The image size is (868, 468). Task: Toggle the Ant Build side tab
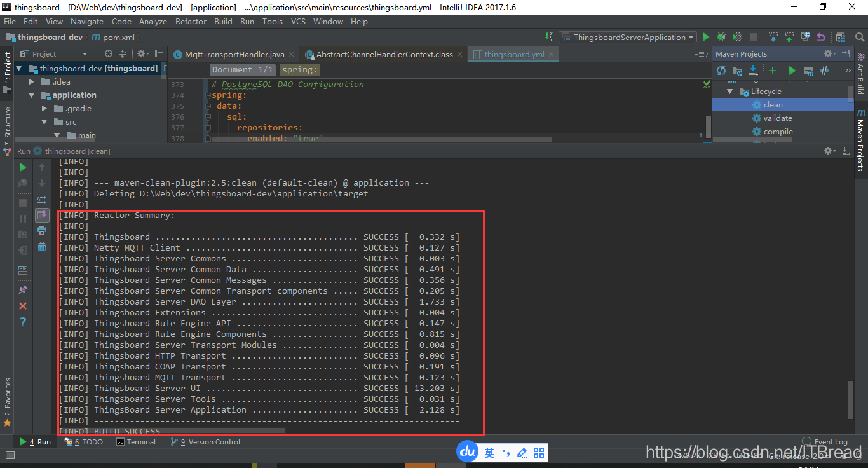tap(861, 74)
